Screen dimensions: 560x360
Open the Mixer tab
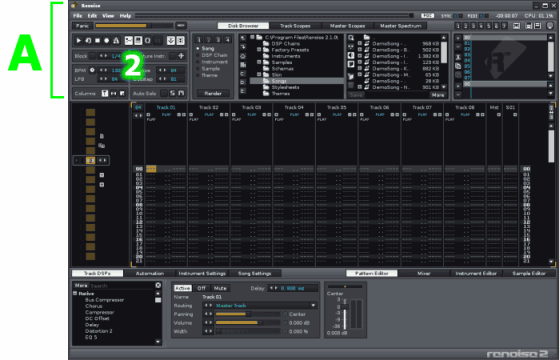pyautogui.click(x=424, y=273)
